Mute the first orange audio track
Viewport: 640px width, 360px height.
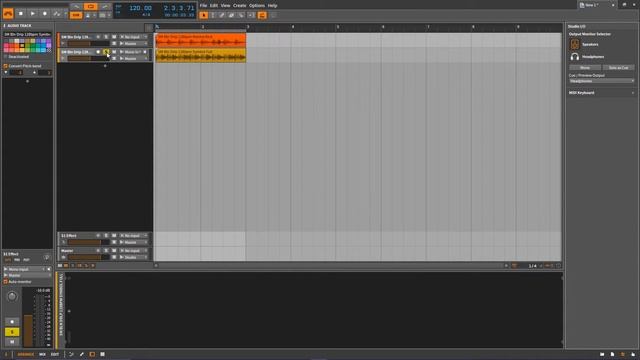pyautogui.click(x=114, y=37)
